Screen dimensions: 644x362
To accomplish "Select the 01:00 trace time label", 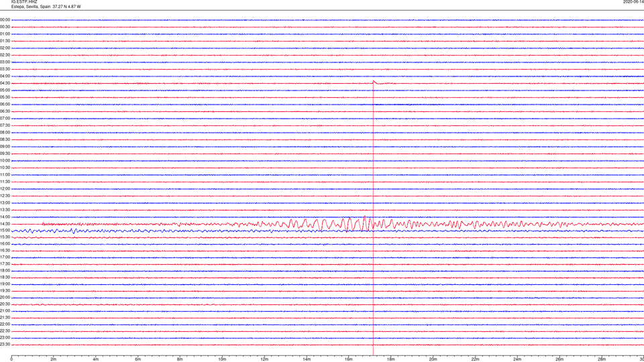I will (5, 34).
